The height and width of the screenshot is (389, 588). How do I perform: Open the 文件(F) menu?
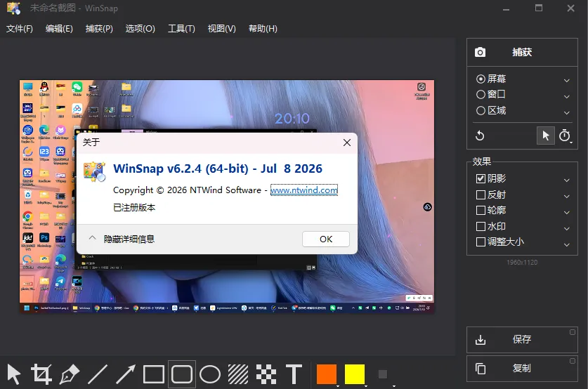(x=20, y=29)
